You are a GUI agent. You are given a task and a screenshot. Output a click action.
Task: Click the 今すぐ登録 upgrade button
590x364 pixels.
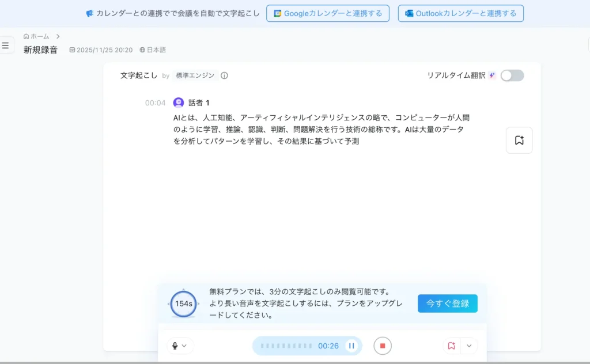(x=447, y=304)
